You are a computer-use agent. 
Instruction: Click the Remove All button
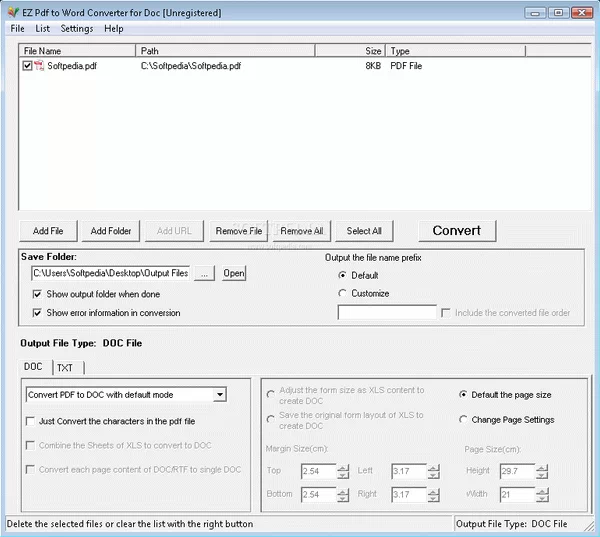(301, 231)
